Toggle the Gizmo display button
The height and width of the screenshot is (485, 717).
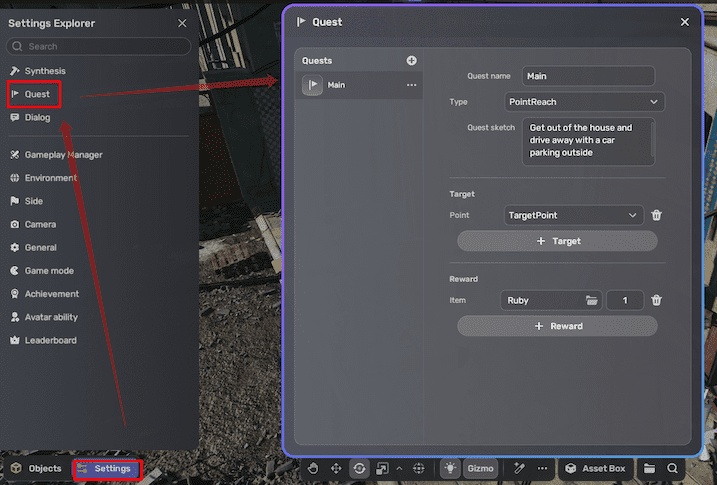click(481, 468)
